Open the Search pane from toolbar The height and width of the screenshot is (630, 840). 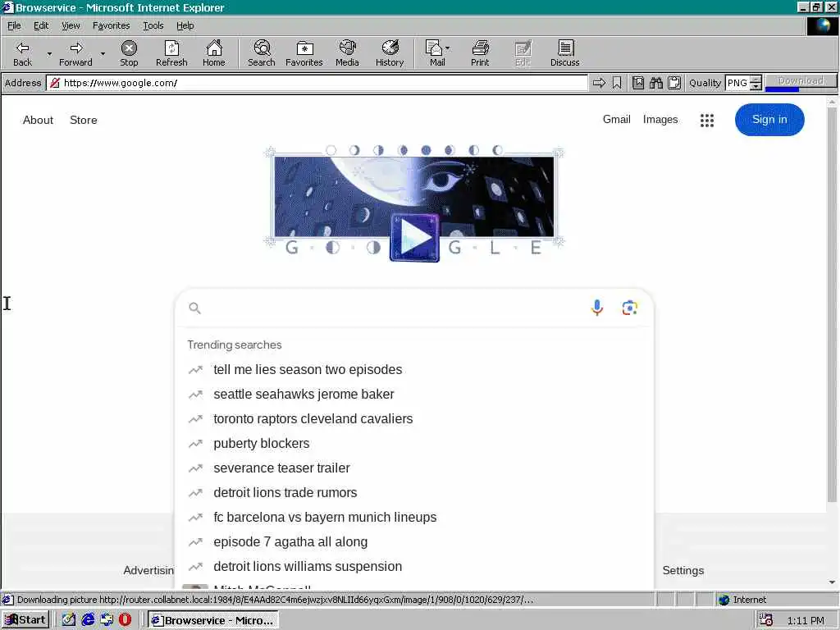(x=262, y=53)
